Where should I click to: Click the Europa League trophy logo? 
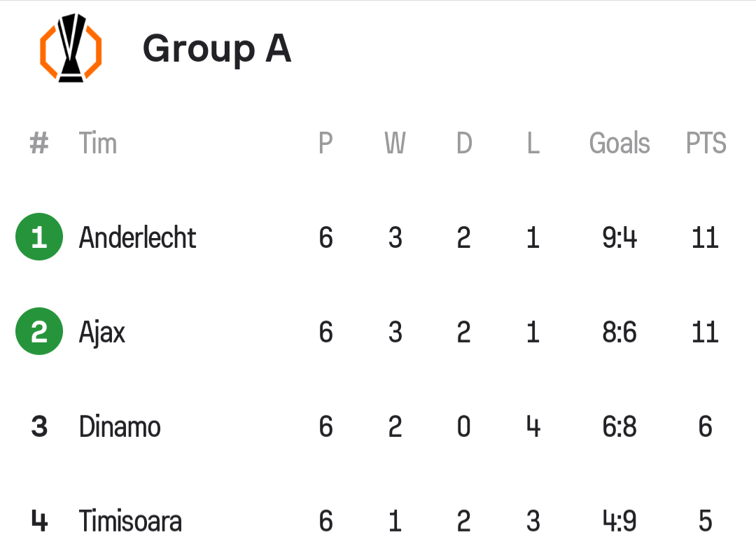pos(70,48)
